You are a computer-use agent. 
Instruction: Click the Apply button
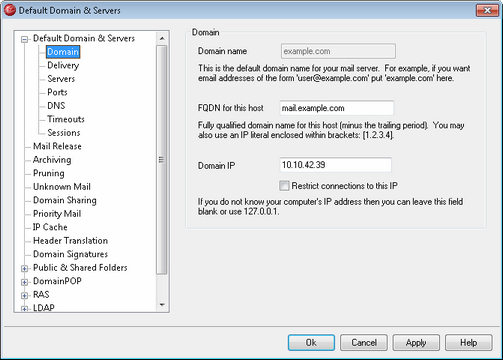416,343
